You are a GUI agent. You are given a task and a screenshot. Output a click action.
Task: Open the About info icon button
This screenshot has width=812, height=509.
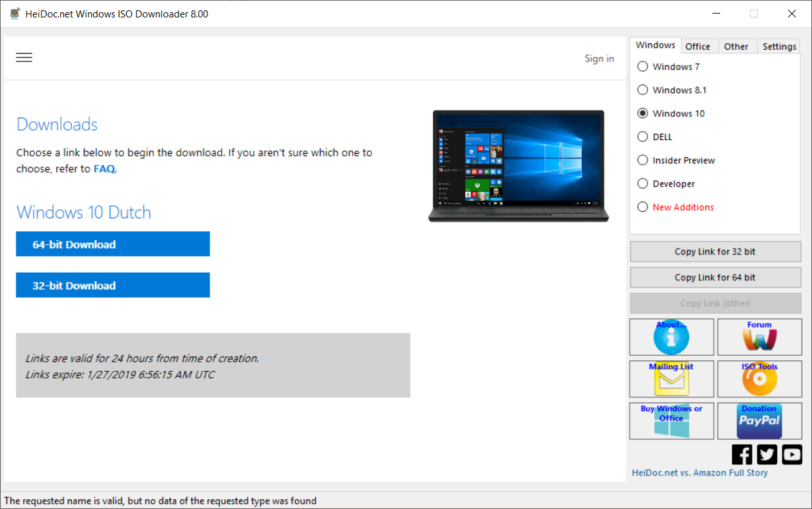[x=672, y=337]
